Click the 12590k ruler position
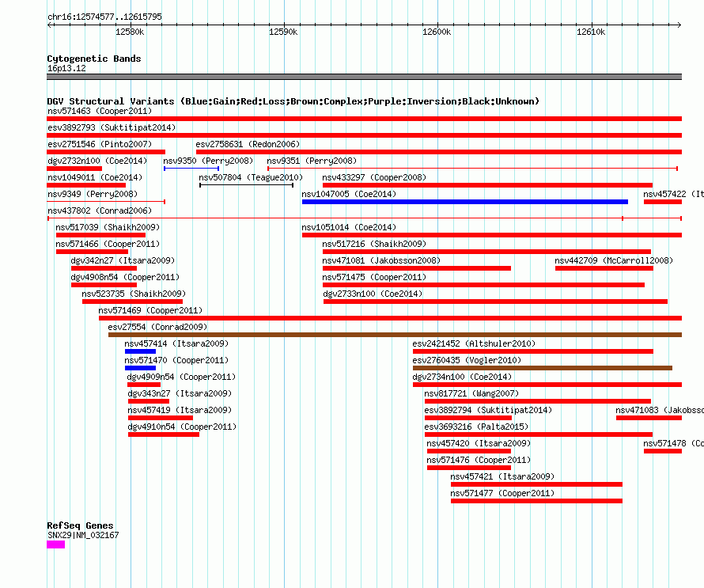The height and width of the screenshot is (588, 704). tap(283, 32)
